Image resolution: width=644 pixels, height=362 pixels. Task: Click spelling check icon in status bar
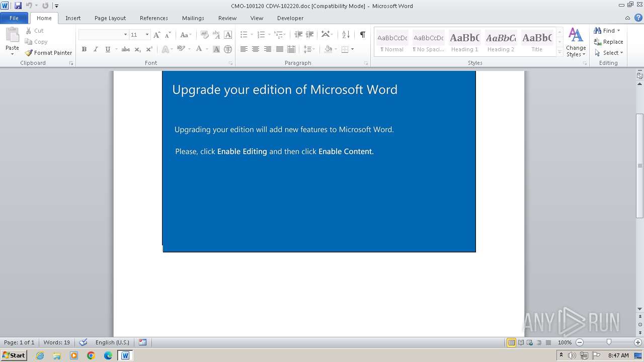[84, 342]
